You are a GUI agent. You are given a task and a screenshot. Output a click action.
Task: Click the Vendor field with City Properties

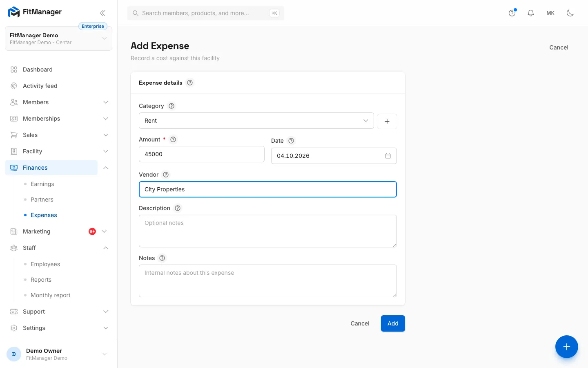tap(268, 189)
